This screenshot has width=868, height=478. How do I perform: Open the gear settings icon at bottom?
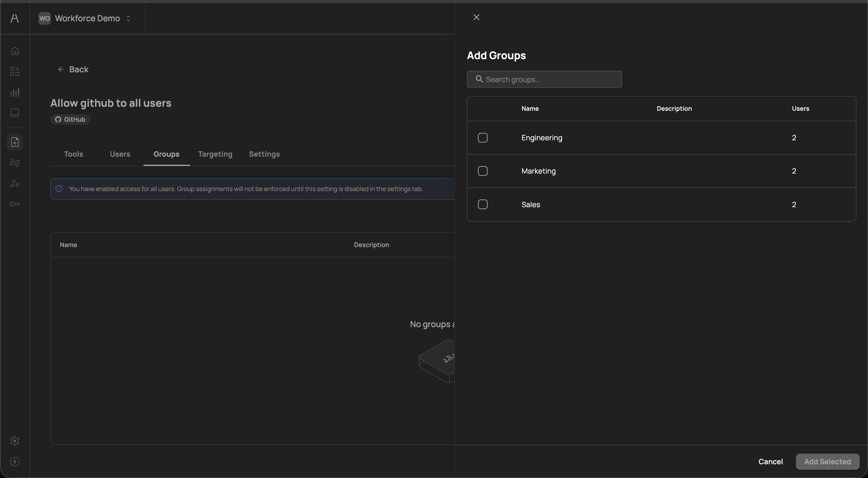pos(15,441)
